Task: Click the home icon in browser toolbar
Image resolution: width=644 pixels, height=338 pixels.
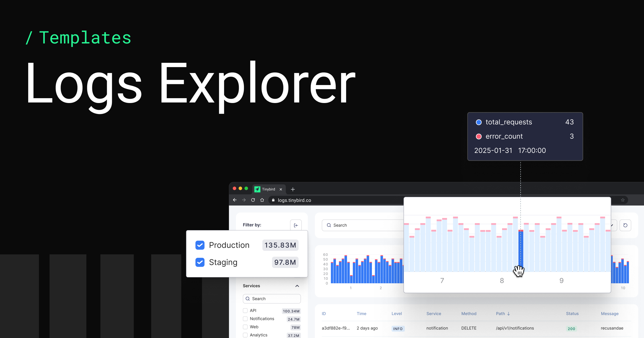Action: [x=262, y=200]
